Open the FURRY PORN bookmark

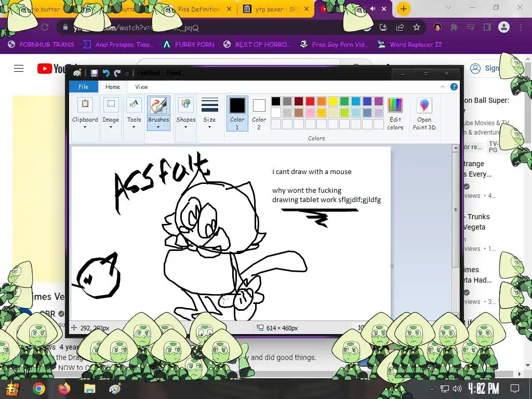click(189, 45)
